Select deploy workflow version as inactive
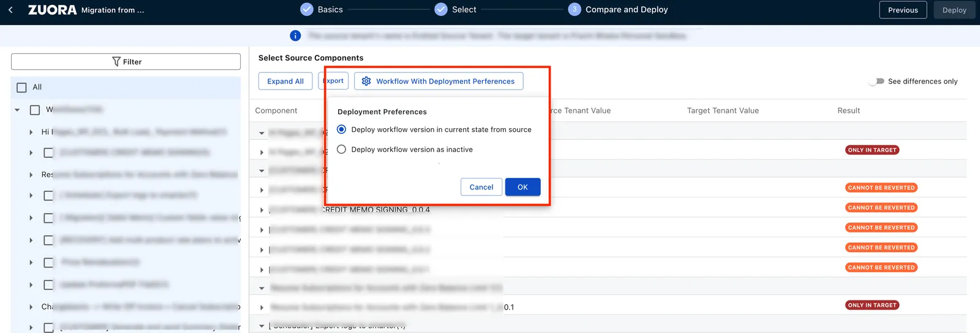Screen dimensions: 980x333 (342, 149)
